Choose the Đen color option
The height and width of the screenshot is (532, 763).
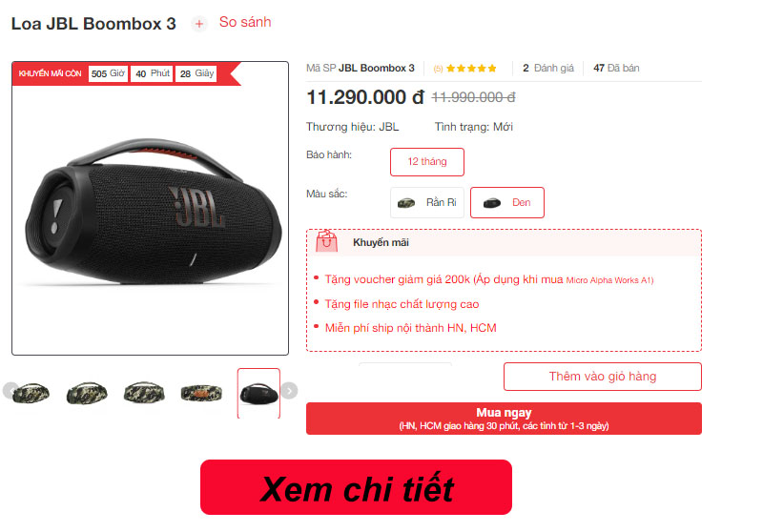pyautogui.click(x=507, y=202)
